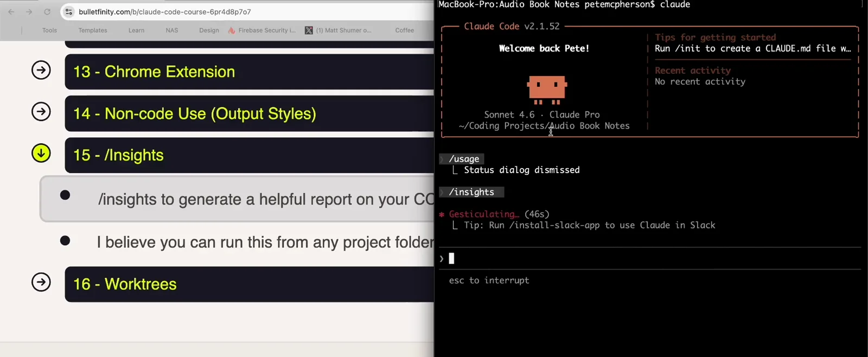Click 'Welcome back Pete!' text
868x357 pixels.
point(544,48)
